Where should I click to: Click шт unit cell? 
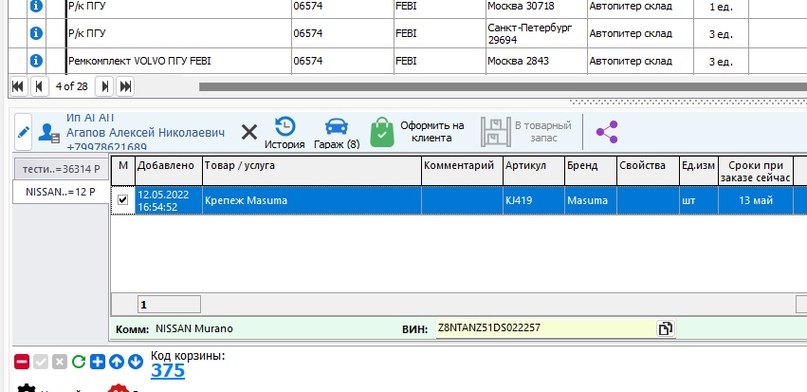pos(698,200)
